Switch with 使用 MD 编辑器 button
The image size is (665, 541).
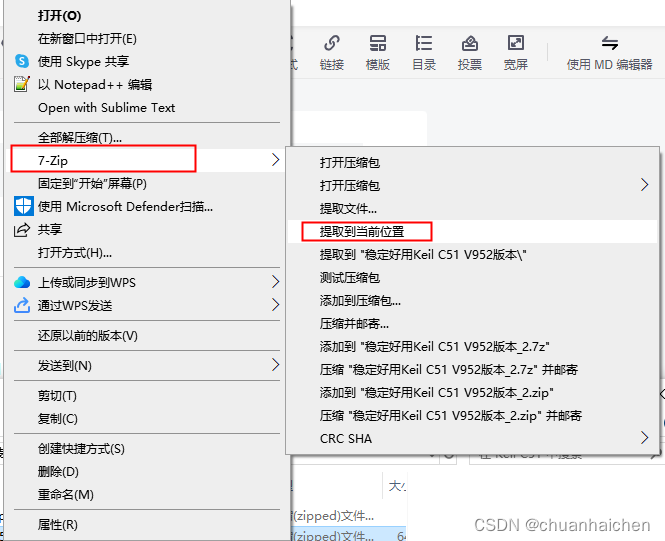tap(609, 54)
